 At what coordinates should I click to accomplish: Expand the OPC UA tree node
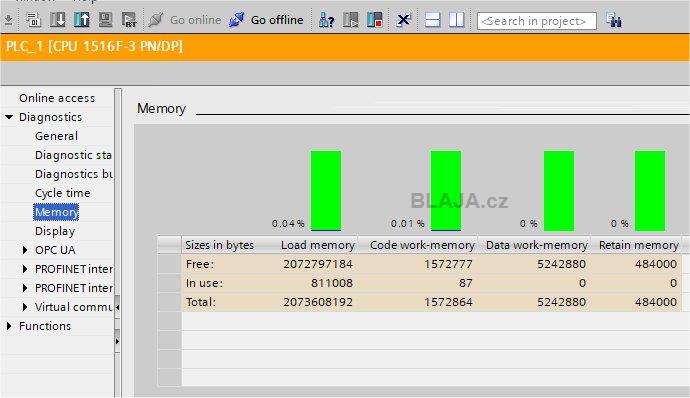click(x=25, y=250)
